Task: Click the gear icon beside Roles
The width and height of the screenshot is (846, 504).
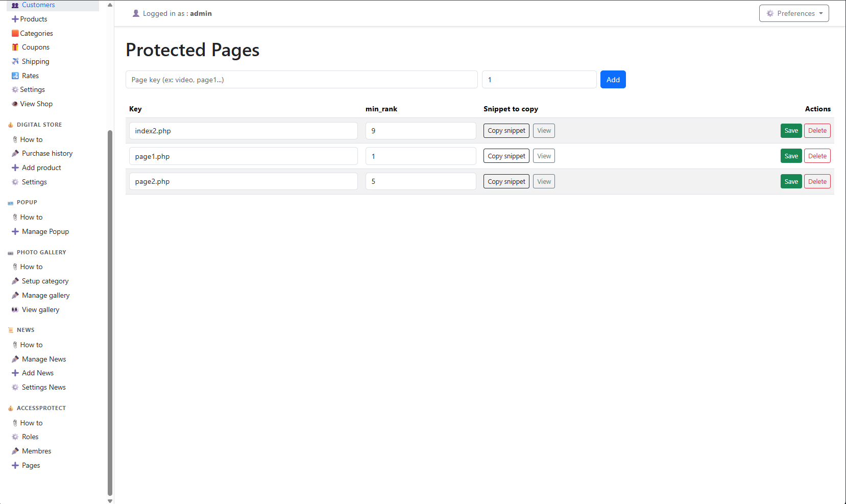Action: click(x=15, y=437)
